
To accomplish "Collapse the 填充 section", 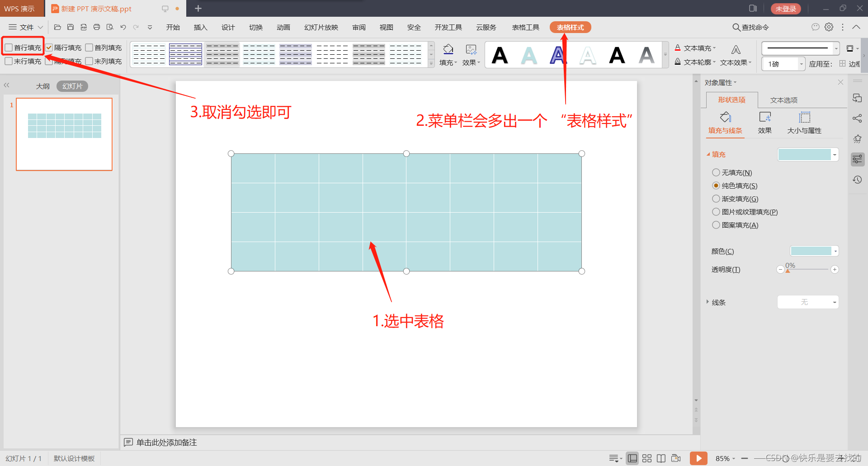I will (708, 154).
